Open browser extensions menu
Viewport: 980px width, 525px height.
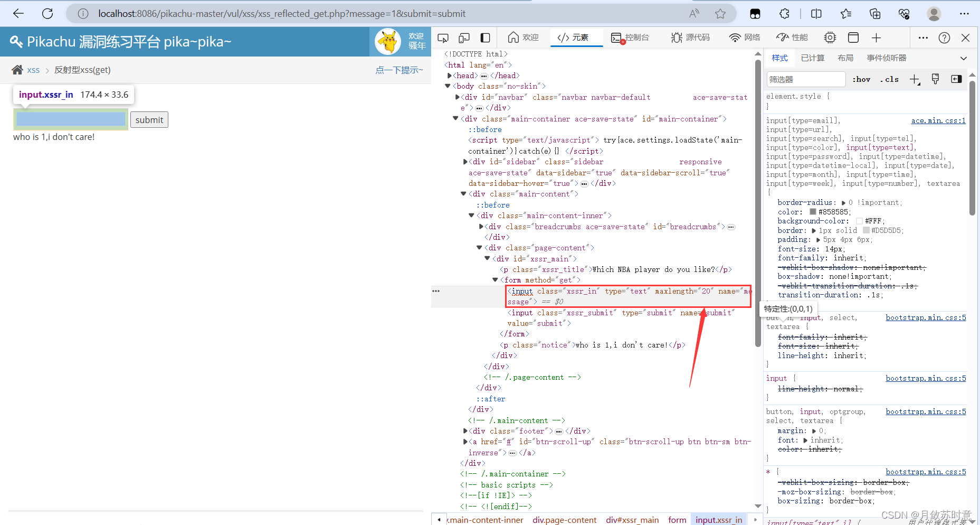(x=785, y=14)
